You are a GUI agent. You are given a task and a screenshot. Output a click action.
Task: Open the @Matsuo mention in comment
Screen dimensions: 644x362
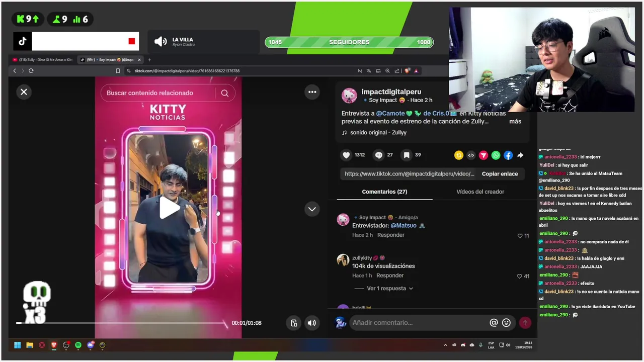click(404, 226)
